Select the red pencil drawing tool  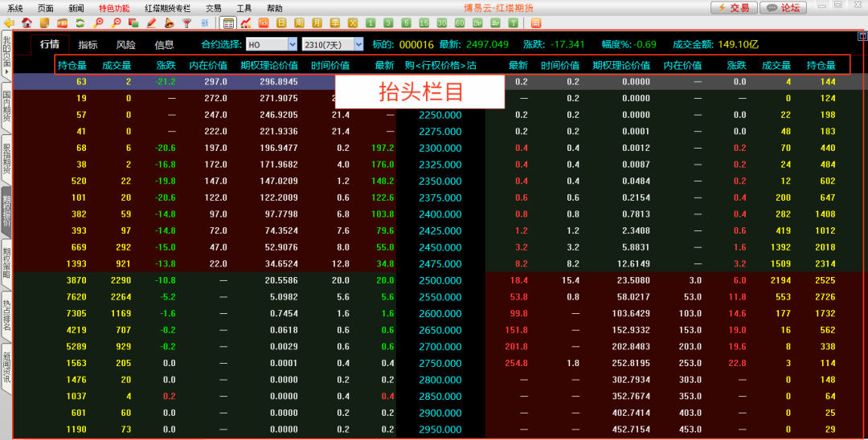[151, 22]
